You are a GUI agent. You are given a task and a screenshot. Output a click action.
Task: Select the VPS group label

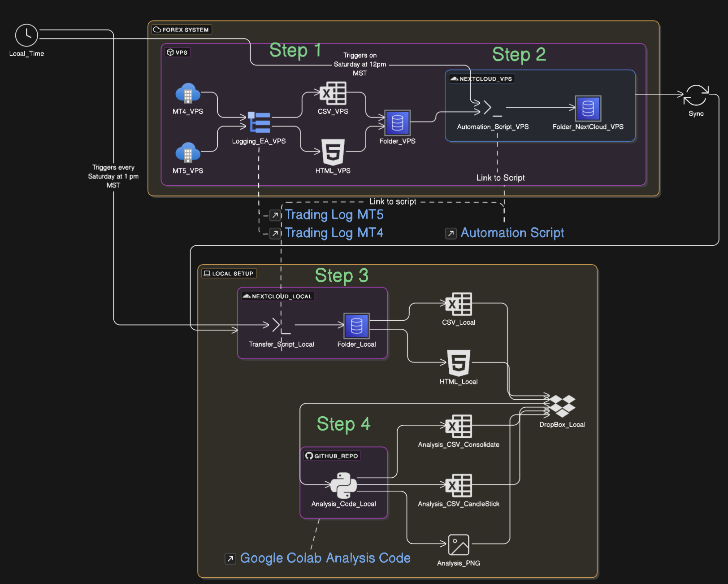click(178, 52)
